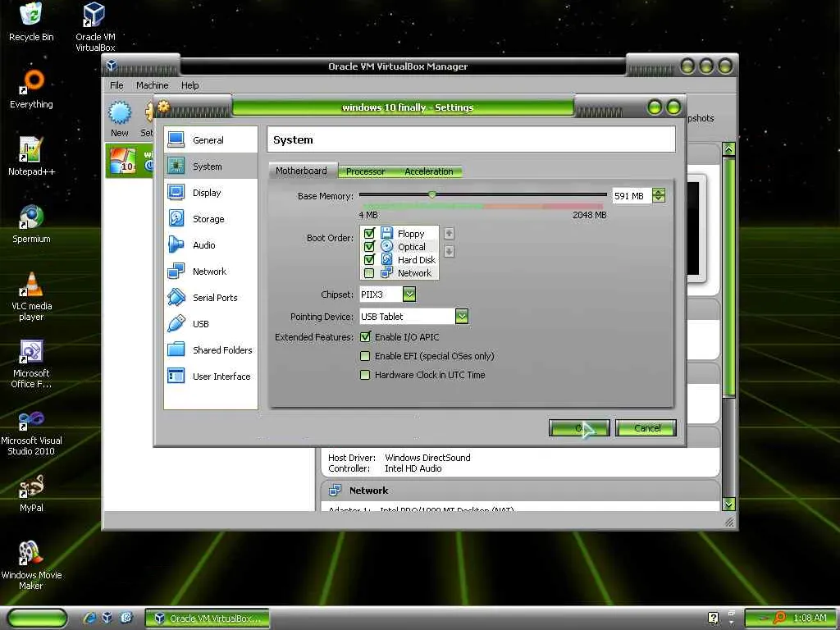Viewport: 840px width, 630px height.
Task: Switch to the Motherboard tab
Action: click(301, 171)
